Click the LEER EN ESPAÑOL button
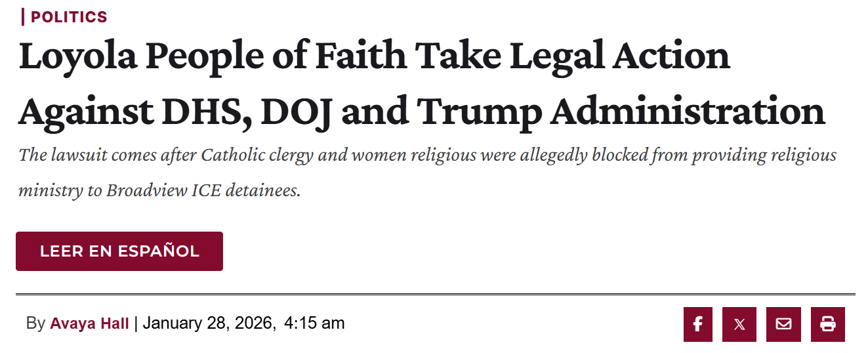The image size is (868, 353). (119, 251)
